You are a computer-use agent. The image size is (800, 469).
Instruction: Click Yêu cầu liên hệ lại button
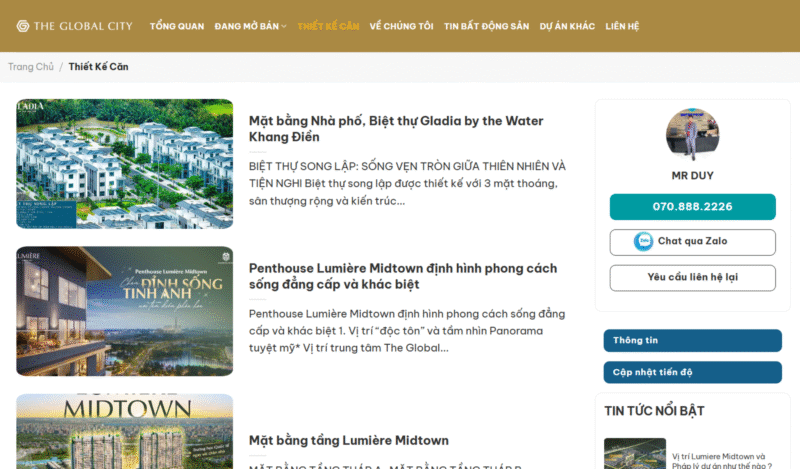click(692, 278)
